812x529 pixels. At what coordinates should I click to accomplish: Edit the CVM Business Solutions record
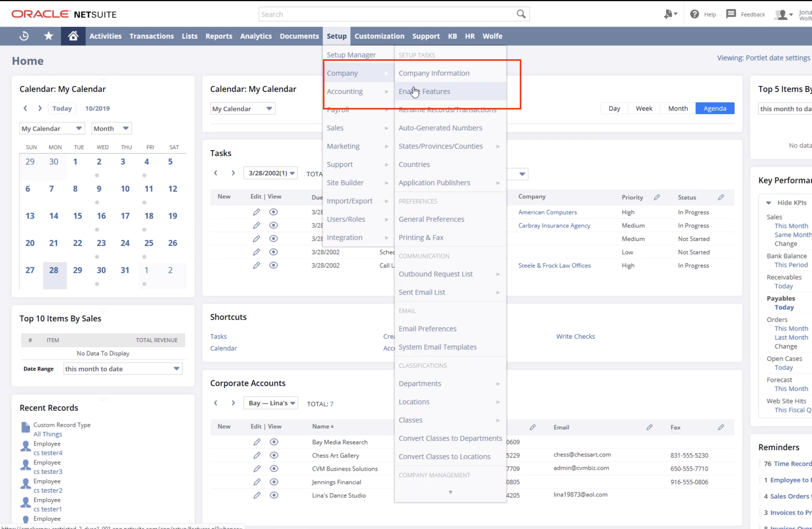pyautogui.click(x=256, y=468)
